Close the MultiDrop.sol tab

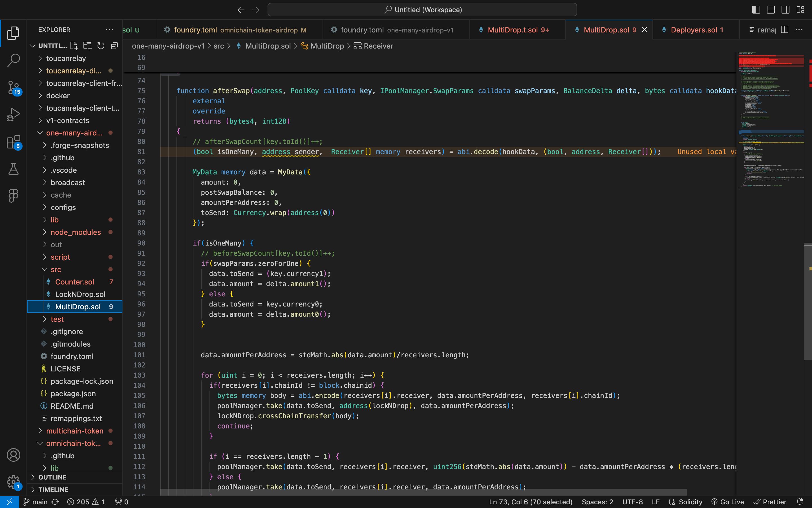[644, 30]
